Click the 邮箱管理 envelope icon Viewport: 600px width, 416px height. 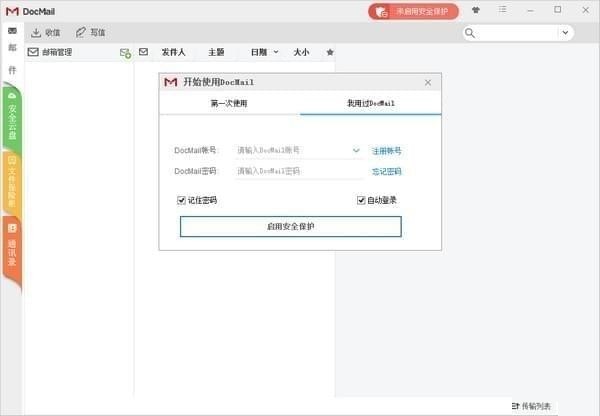(33, 52)
